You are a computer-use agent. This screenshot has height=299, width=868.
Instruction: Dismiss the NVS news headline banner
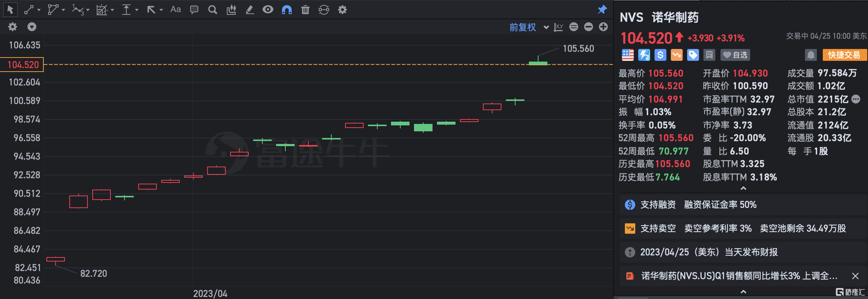point(855,276)
